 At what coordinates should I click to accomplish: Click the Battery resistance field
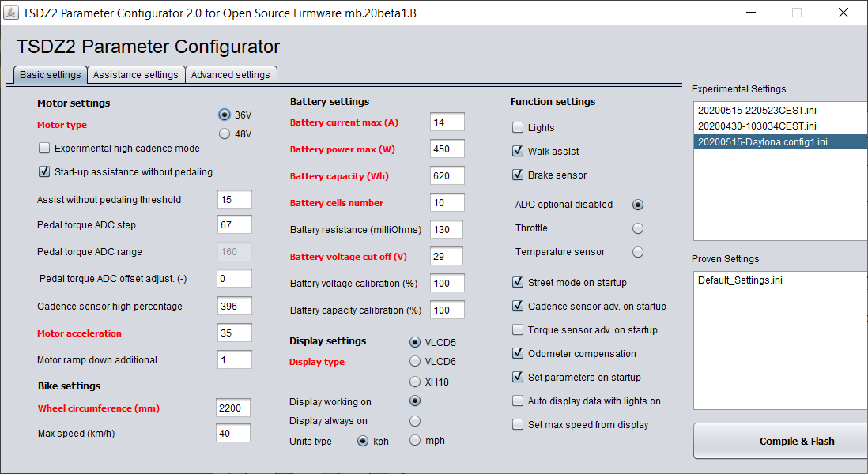pyautogui.click(x=447, y=230)
